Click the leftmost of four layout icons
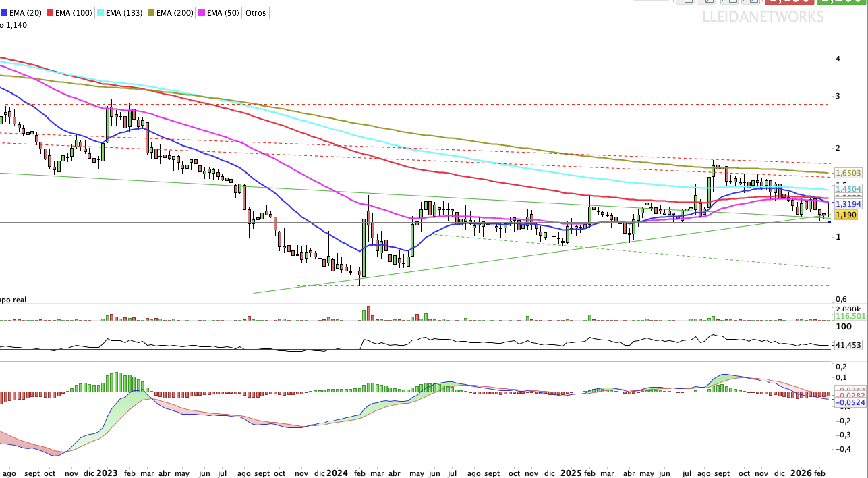The height and width of the screenshot is (478, 868). [686, 2]
